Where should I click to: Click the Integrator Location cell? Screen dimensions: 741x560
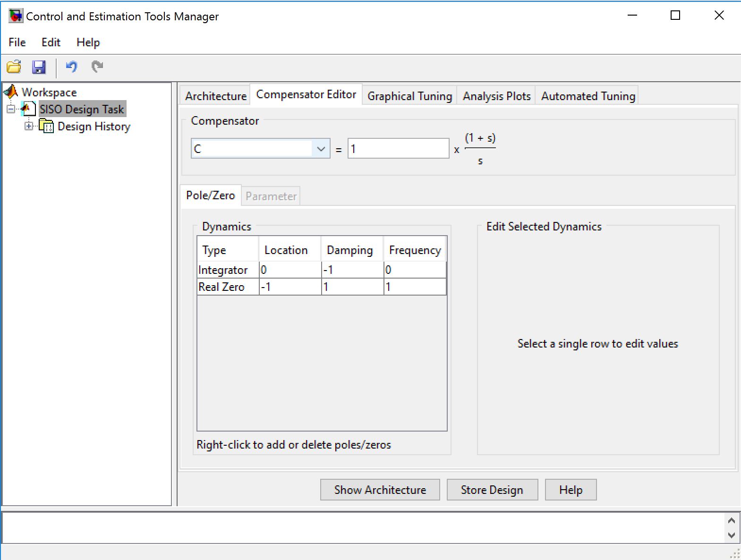click(x=290, y=270)
